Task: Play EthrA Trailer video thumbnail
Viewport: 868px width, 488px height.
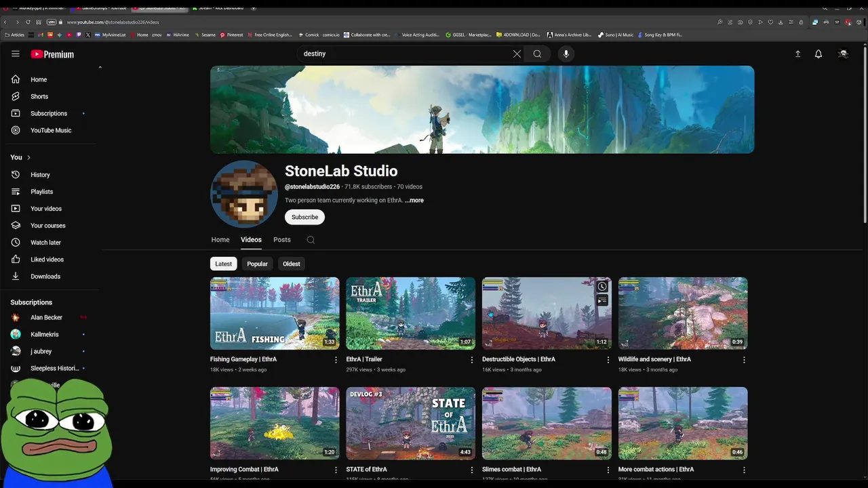Action: click(x=411, y=313)
